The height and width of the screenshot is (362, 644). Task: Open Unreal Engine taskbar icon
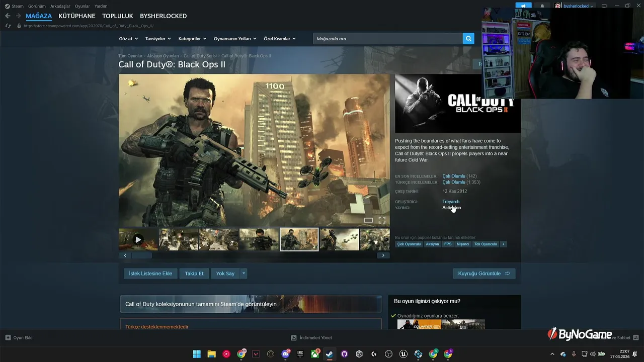click(404, 354)
